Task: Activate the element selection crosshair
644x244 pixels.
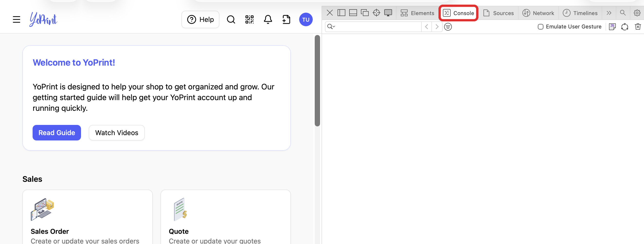Action: (x=376, y=13)
